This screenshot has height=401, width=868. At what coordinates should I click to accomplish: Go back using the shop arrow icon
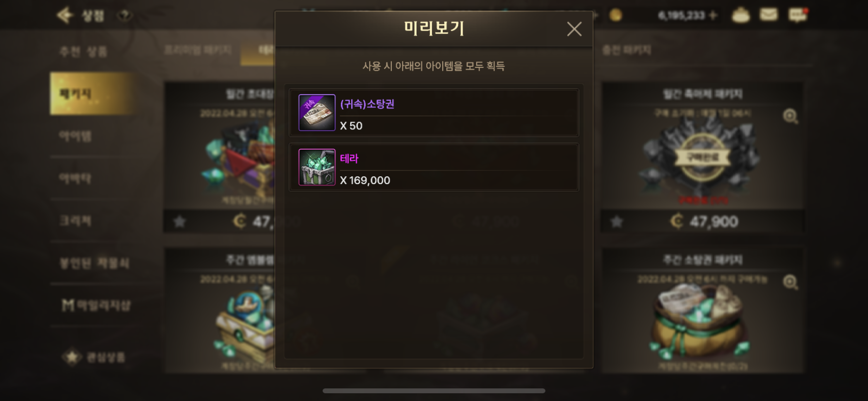coord(64,15)
